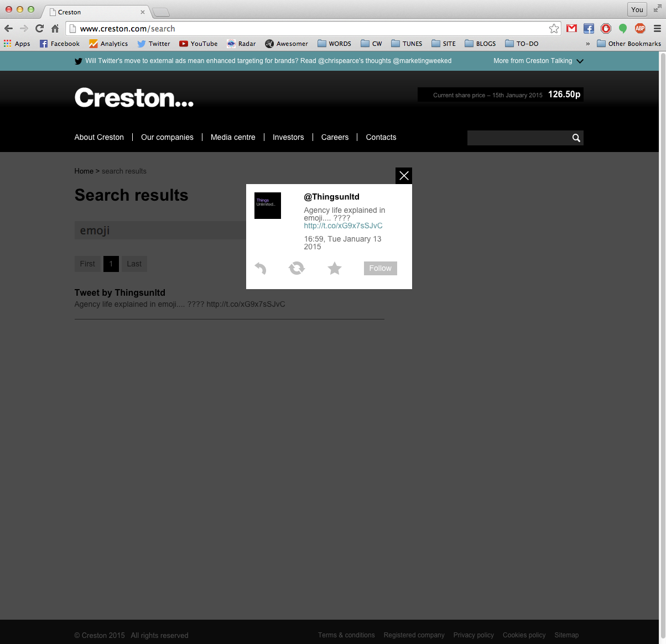Open Adblock Plus extension icon
666x644 pixels.
tap(640, 28)
